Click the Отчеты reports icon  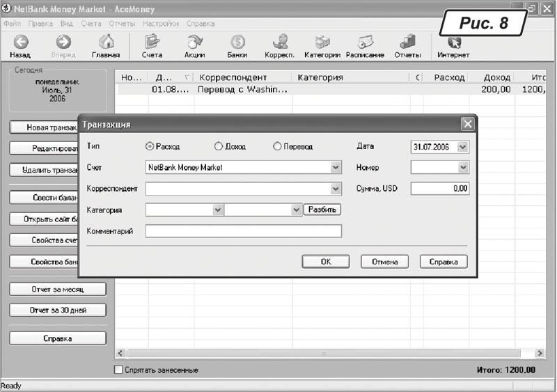click(408, 42)
